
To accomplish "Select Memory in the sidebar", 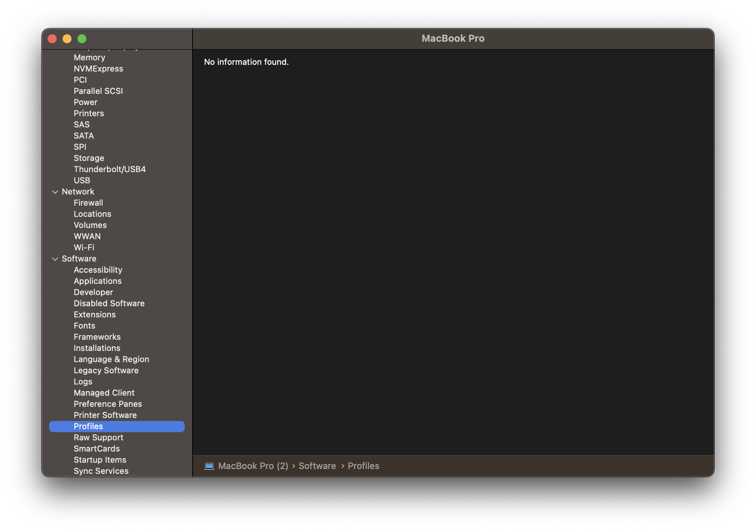I will point(89,57).
